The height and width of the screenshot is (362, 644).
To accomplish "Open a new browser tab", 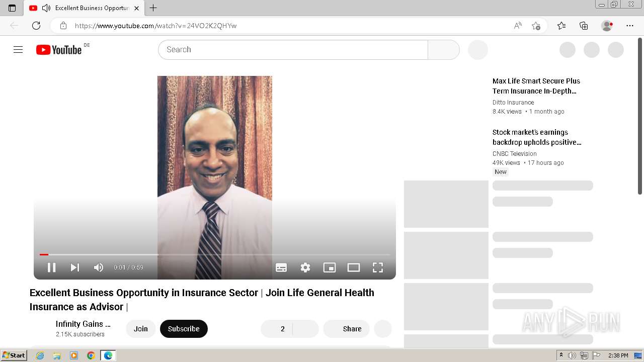I will click(x=153, y=8).
